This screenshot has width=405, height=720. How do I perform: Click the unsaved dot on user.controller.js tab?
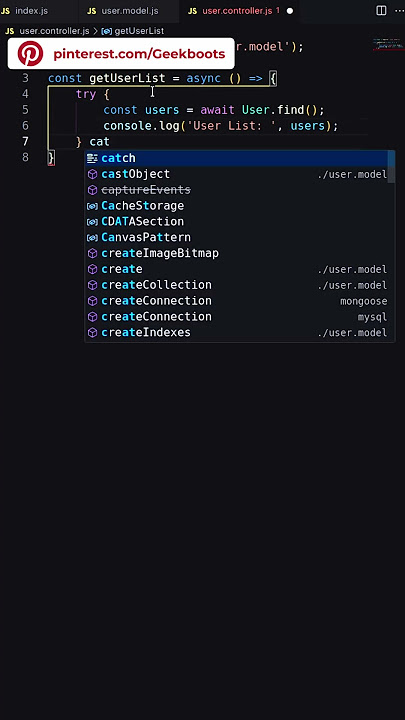pyautogui.click(x=290, y=11)
